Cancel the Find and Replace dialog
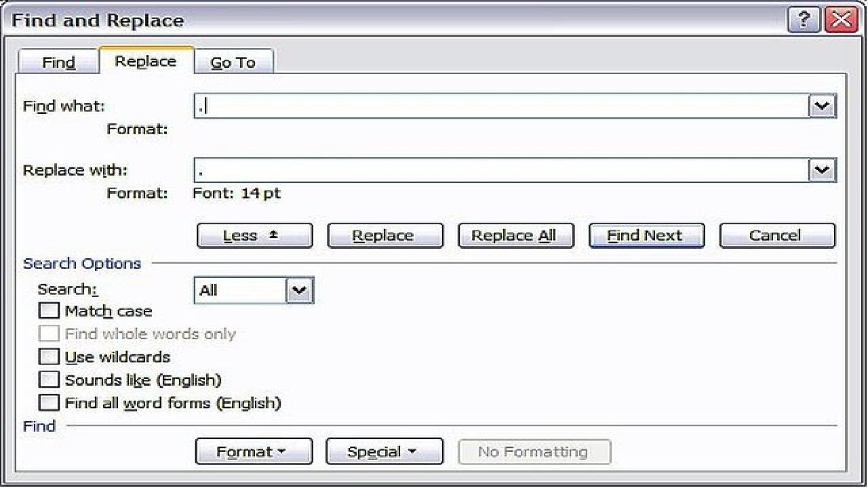868x488 pixels. pos(776,236)
